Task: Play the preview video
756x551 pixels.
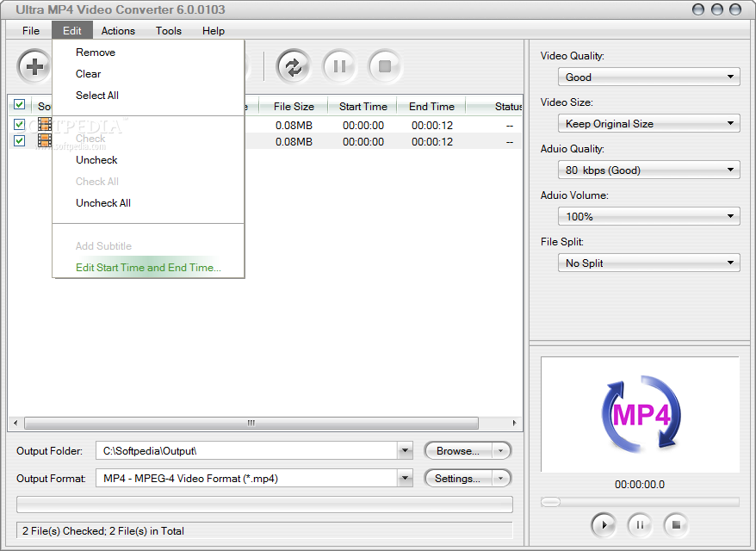Action: tap(604, 524)
